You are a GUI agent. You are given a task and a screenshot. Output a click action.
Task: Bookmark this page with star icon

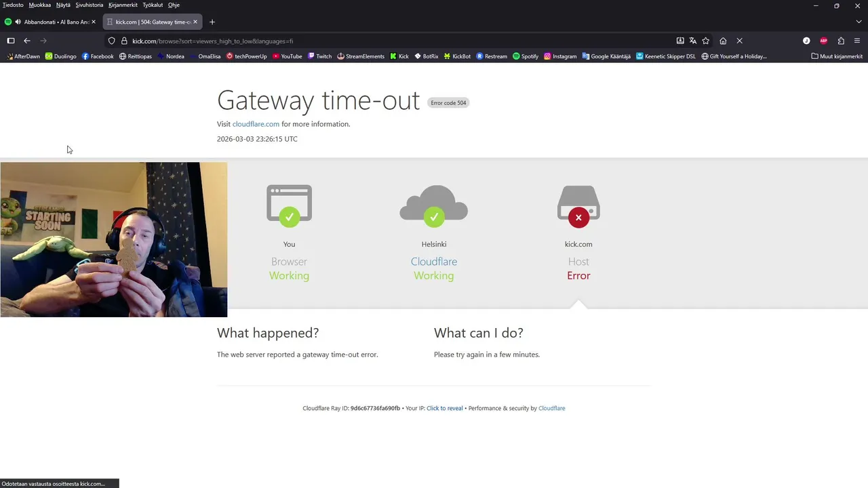[x=706, y=41]
